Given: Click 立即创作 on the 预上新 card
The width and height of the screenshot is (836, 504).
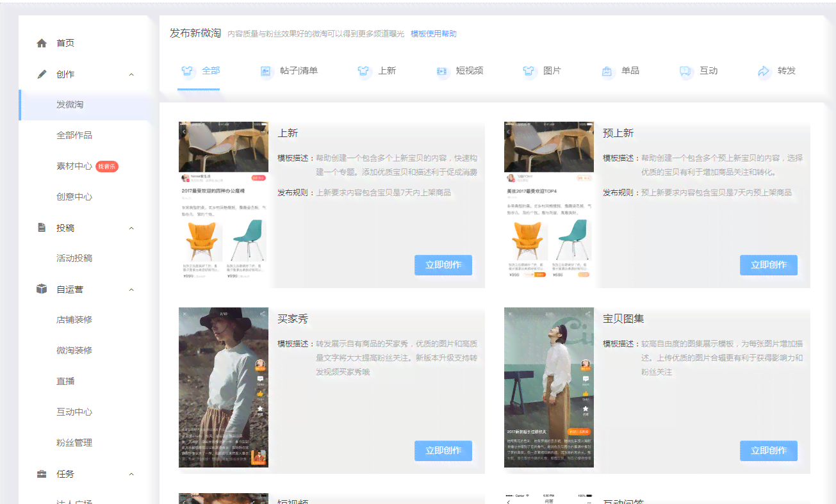Looking at the screenshot, I should 769,265.
